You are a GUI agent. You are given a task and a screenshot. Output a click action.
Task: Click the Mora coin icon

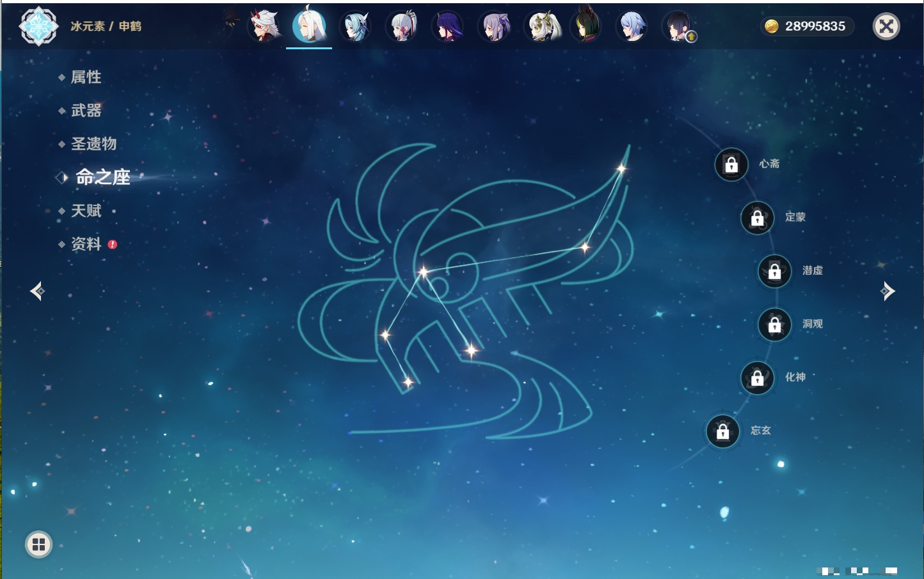pos(772,26)
